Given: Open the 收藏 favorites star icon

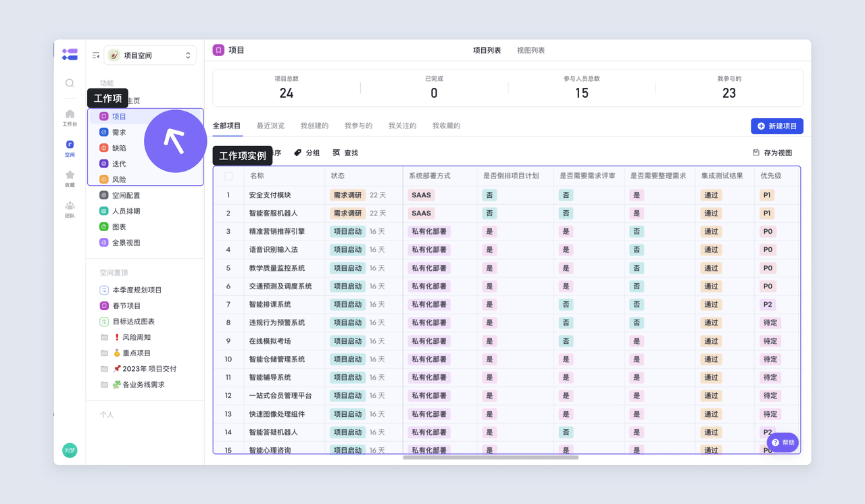Looking at the screenshot, I should pos(70,178).
